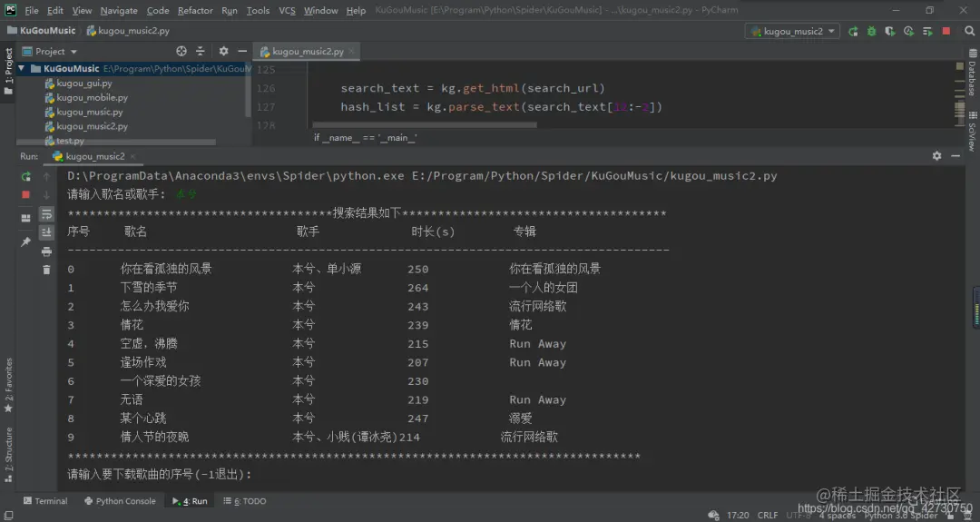Toggle the 1: Project side tab

pos(8,71)
